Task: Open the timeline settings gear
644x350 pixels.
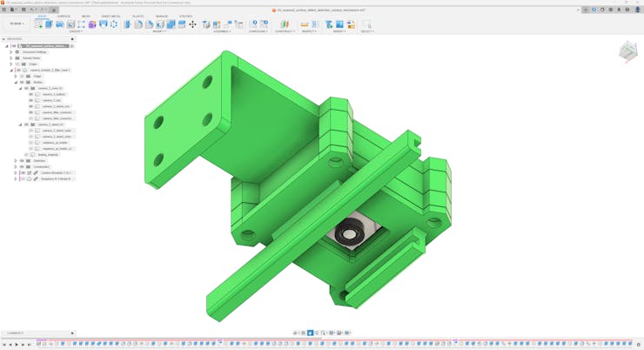Action: 638,344
